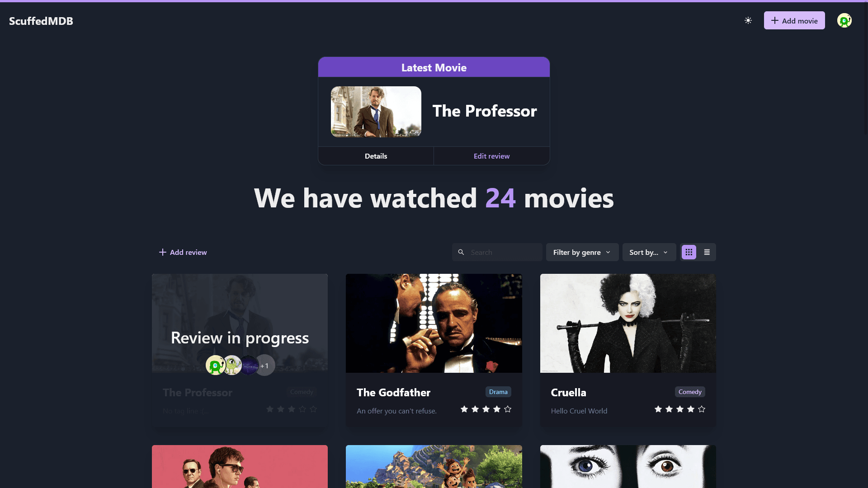This screenshot has height=488, width=868.
Task: Click The Godfather movie card thumbnail
Action: click(x=434, y=323)
